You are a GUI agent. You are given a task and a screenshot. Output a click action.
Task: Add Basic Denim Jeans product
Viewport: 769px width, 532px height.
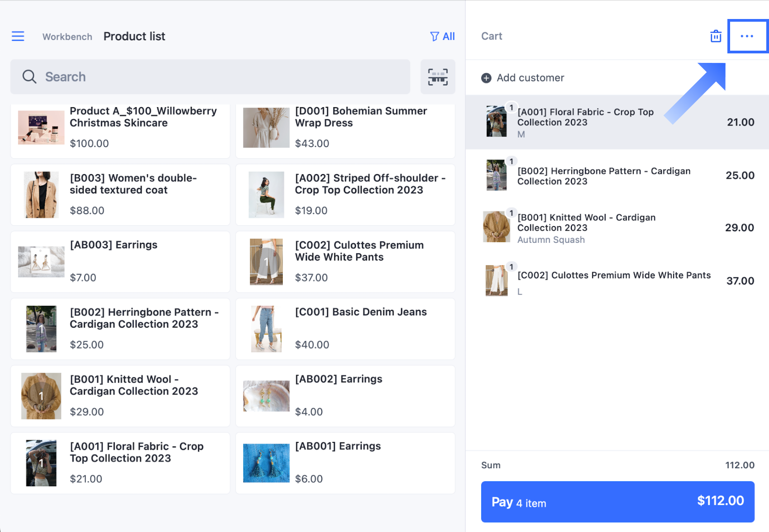click(x=345, y=329)
